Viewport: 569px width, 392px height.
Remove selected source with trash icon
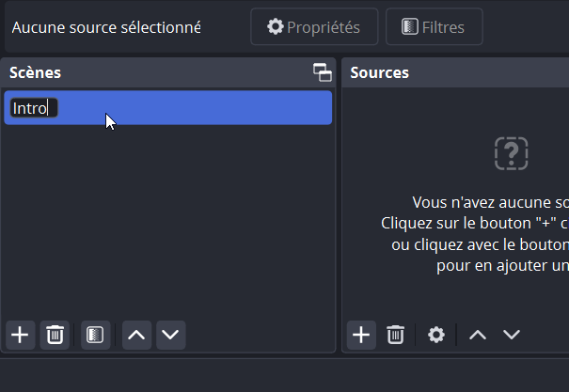pos(396,335)
